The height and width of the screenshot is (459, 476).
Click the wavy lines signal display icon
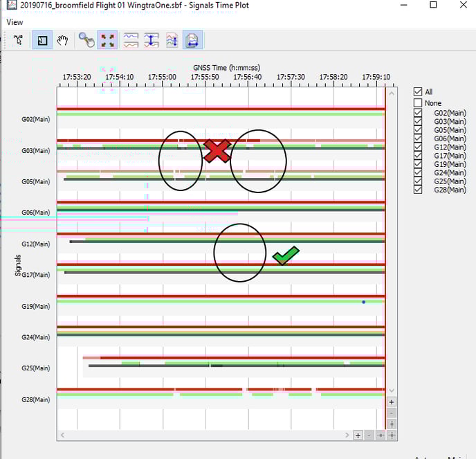(131, 41)
